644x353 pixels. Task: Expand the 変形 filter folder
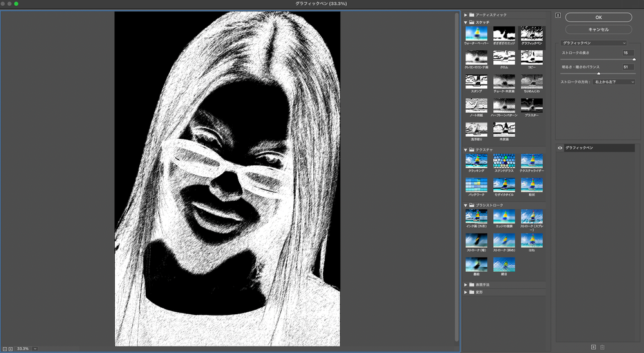click(x=465, y=292)
